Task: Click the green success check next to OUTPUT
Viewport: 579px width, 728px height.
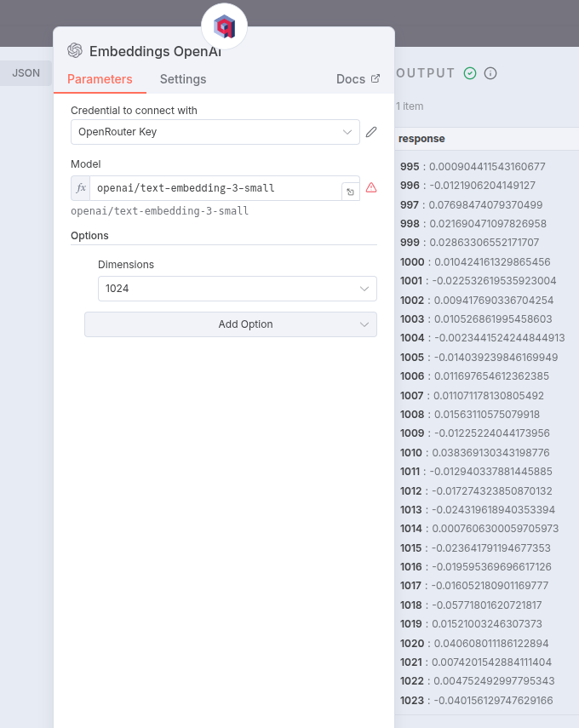Action: click(x=470, y=73)
